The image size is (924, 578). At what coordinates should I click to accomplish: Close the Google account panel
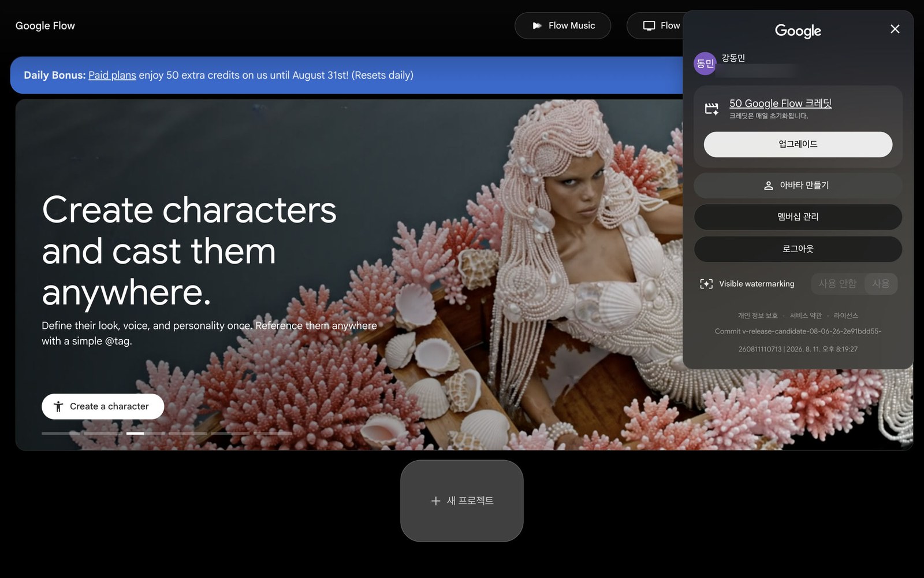click(895, 29)
